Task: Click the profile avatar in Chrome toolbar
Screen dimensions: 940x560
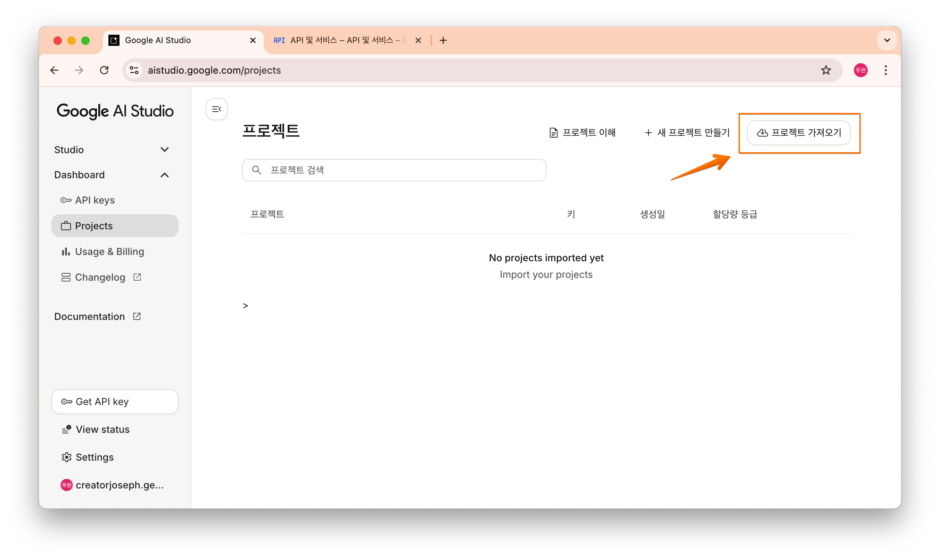Action: point(860,70)
